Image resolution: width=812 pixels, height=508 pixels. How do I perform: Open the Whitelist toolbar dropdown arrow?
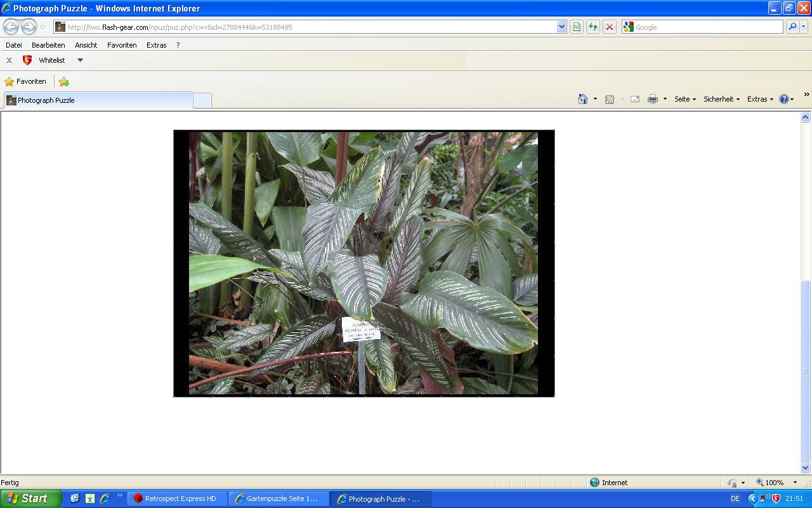pyautogui.click(x=80, y=60)
